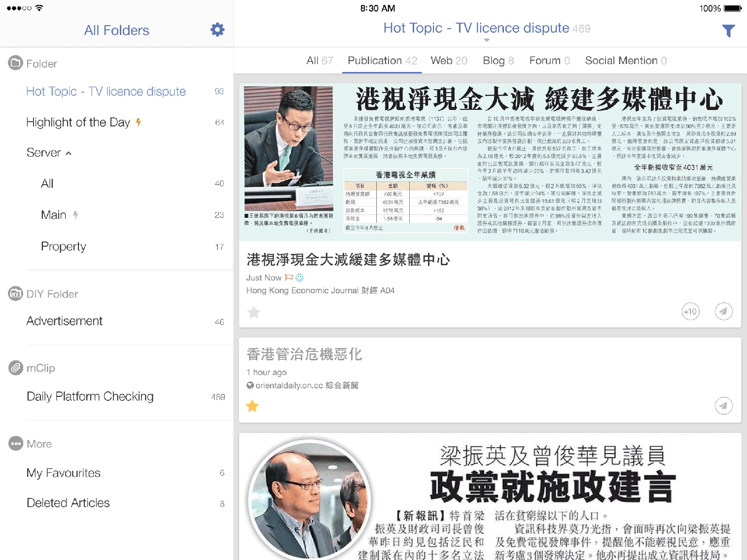The width and height of the screenshot is (747, 560).
Task: Switch to the Blog tab
Action: 498,61
